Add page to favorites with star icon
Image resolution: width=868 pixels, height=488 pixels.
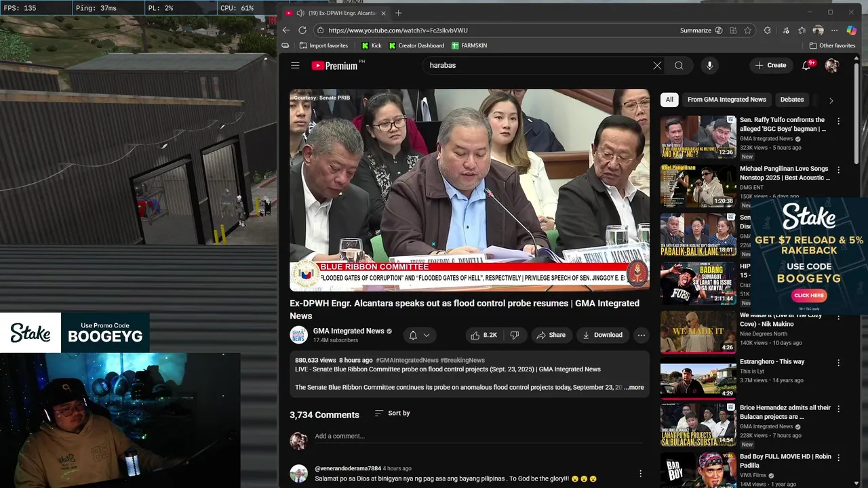click(x=748, y=30)
